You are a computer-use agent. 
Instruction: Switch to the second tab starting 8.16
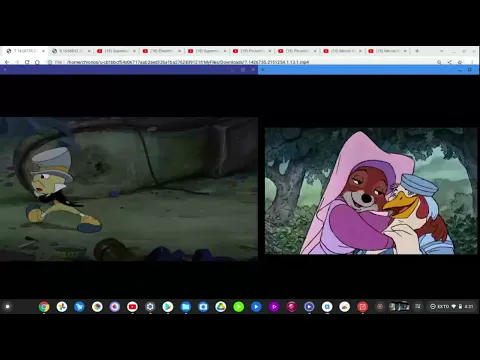tap(70, 51)
